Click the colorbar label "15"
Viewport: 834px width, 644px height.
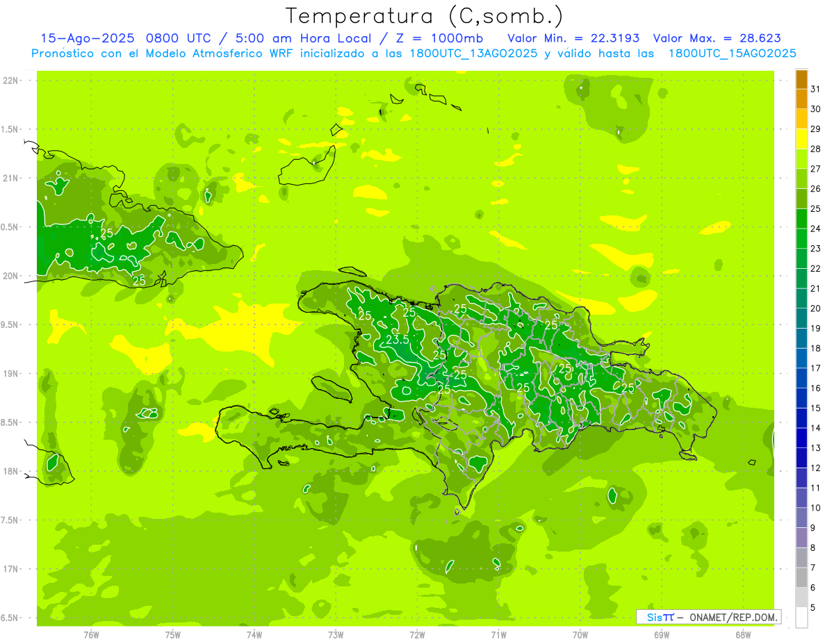pyautogui.click(x=815, y=408)
